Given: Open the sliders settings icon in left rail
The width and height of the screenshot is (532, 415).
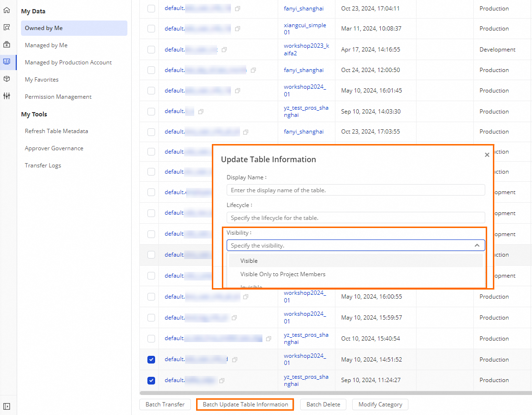Looking at the screenshot, I should (7, 96).
